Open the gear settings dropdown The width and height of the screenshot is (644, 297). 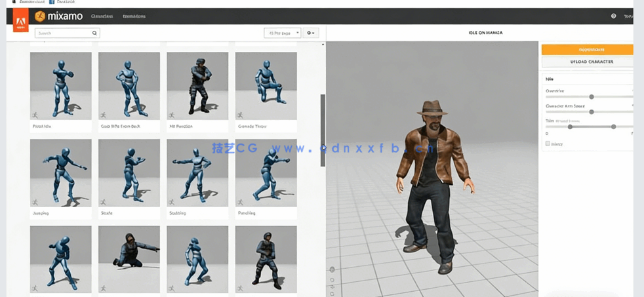pyautogui.click(x=310, y=33)
